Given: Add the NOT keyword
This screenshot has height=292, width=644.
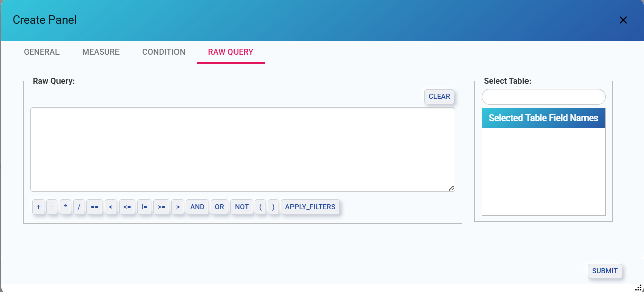Looking at the screenshot, I should 242,207.
